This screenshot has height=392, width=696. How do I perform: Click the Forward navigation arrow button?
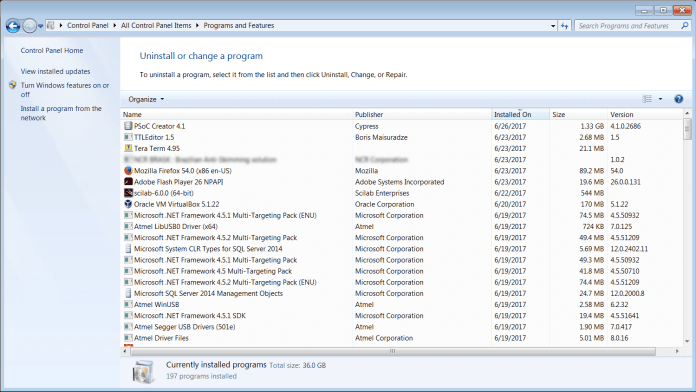click(x=29, y=26)
